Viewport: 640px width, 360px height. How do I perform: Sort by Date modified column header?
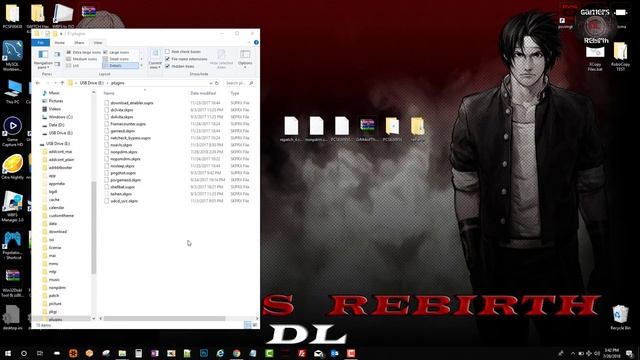click(203, 93)
